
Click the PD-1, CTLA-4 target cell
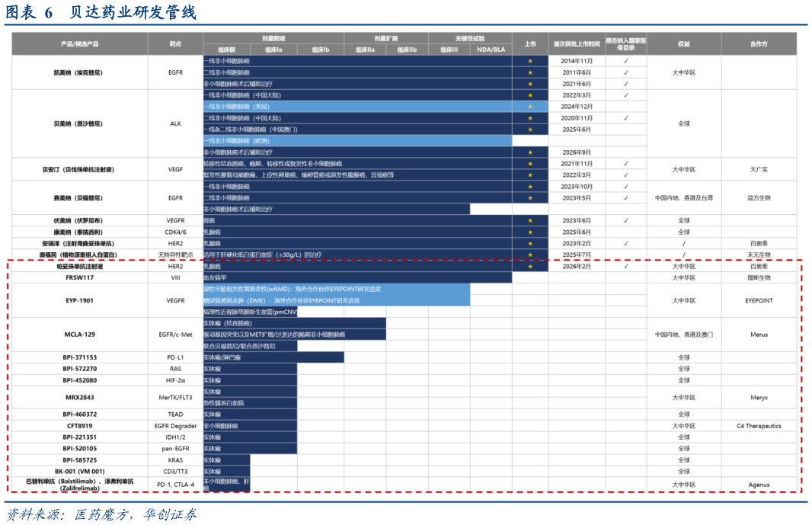coord(175,485)
